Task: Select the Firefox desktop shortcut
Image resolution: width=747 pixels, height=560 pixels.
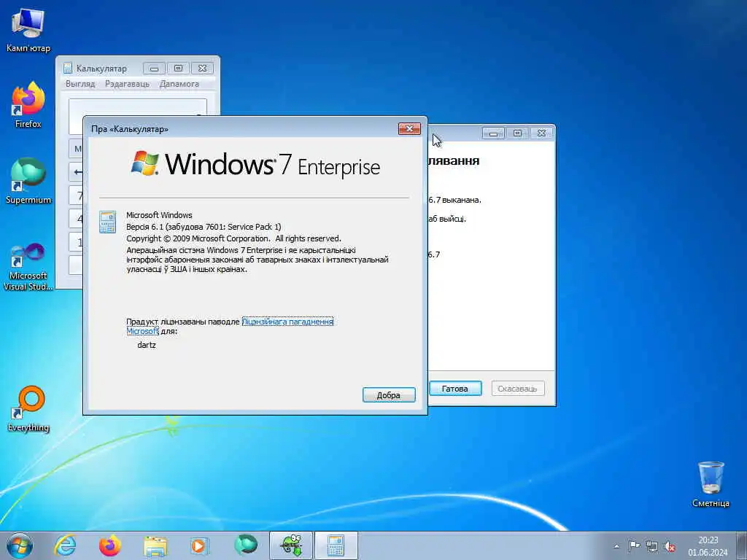Action: 28,105
